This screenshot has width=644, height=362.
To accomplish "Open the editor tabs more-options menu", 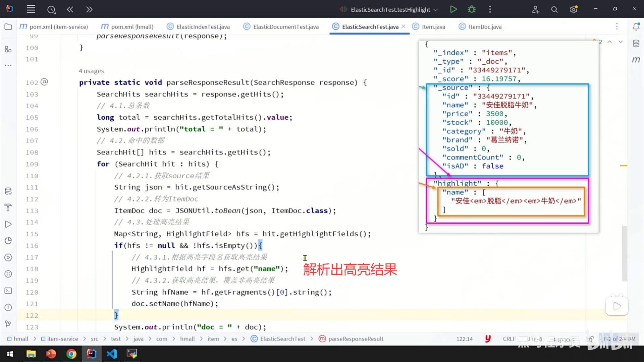I will (x=616, y=26).
